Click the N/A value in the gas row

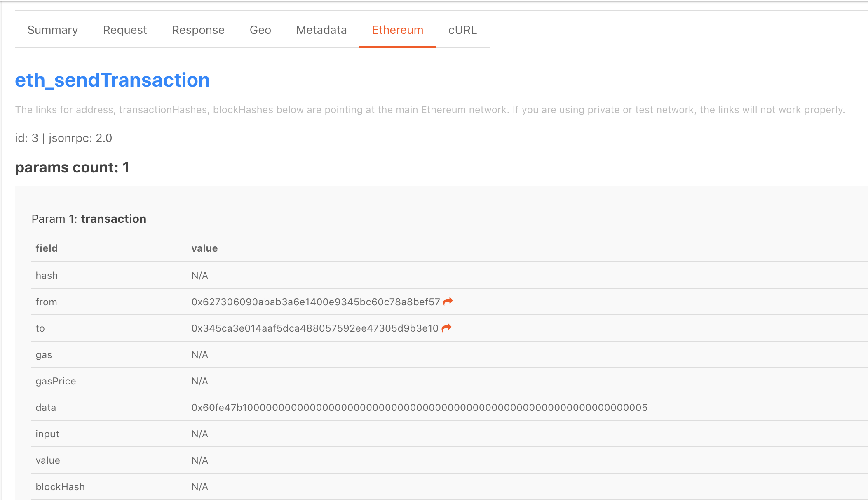200,355
